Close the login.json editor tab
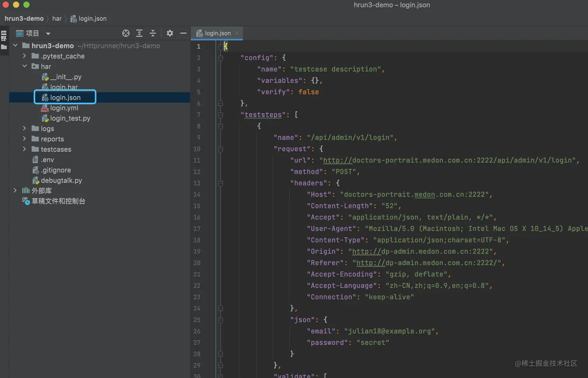The width and height of the screenshot is (588, 378). tap(237, 33)
